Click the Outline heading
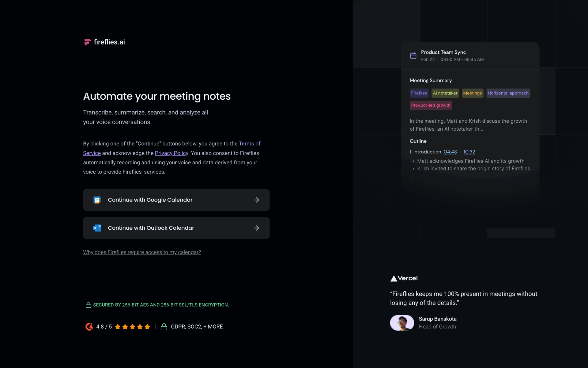The height and width of the screenshot is (368, 588). tap(418, 141)
